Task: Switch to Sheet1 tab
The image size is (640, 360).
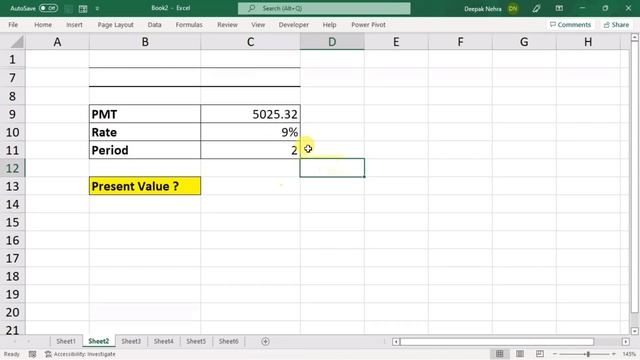Action: [x=66, y=341]
